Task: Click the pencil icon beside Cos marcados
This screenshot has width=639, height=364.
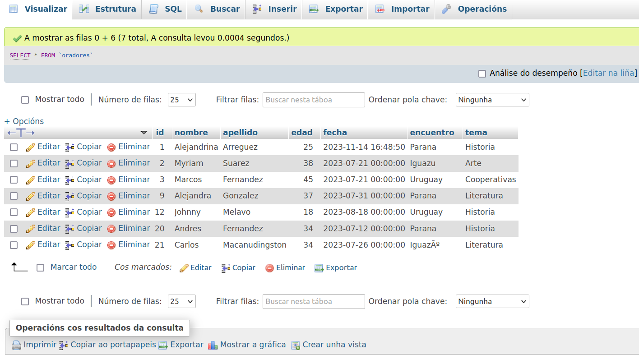Action: (184, 268)
